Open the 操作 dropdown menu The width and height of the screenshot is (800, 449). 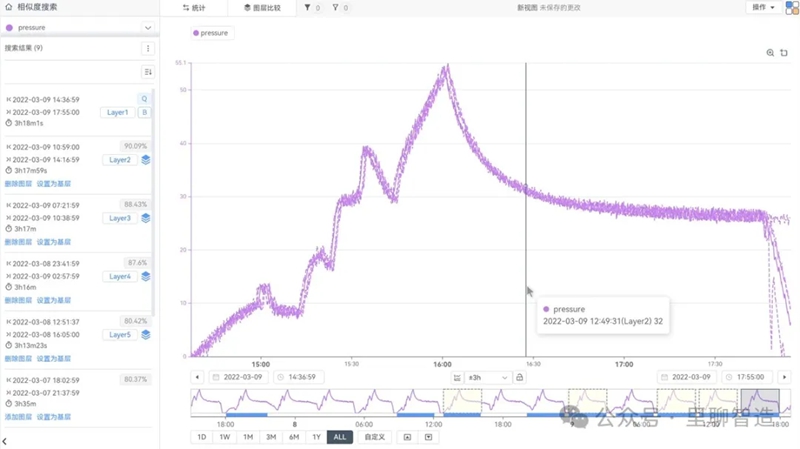(x=764, y=7)
